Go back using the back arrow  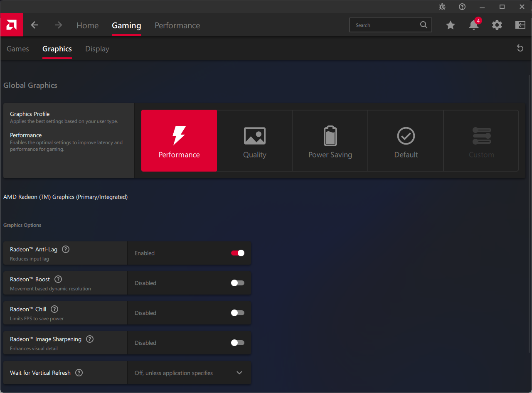(34, 25)
